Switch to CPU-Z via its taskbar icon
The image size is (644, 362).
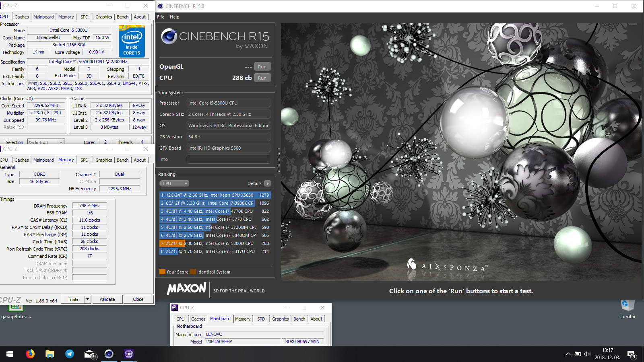pyautogui.click(x=129, y=354)
